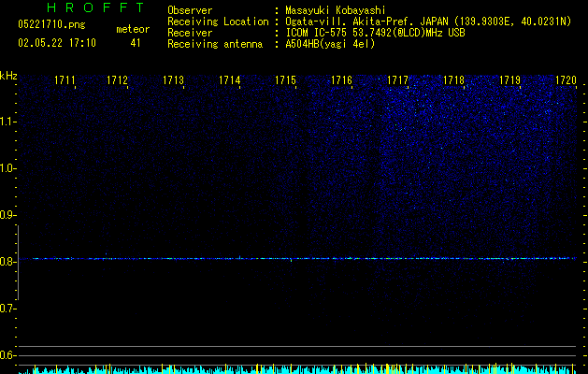Click the date stamp 02.05.22 17:10

[x=57, y=43]
